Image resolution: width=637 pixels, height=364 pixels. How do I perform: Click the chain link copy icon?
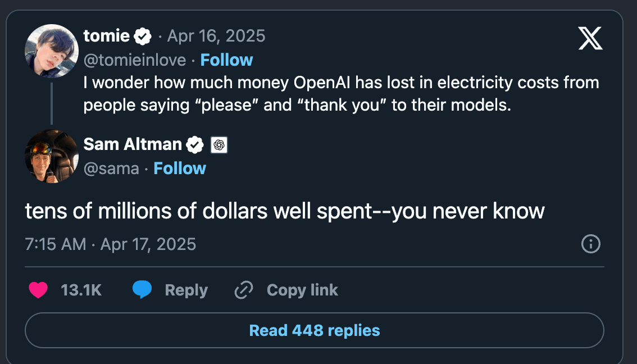click(244, 290)
